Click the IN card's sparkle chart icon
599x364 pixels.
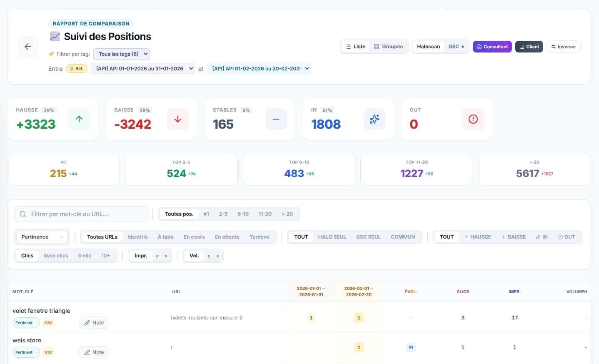pos(374,119)
